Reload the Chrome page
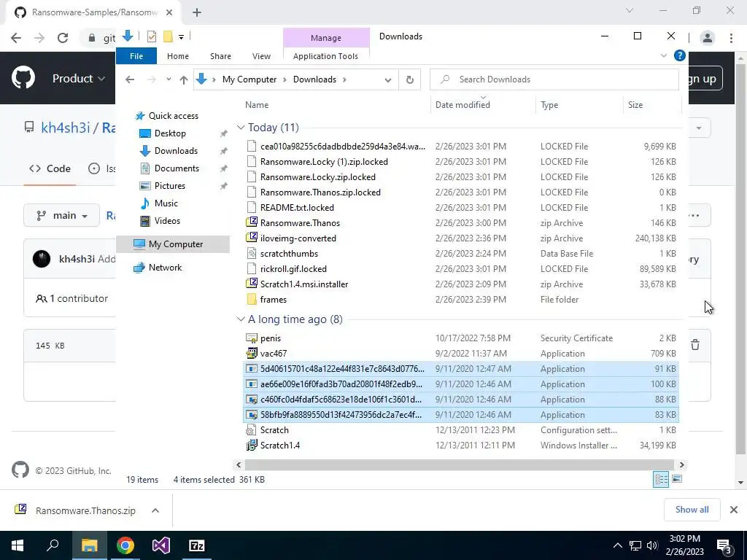This screenshot has width=747, height=560. tap(63, 38)
